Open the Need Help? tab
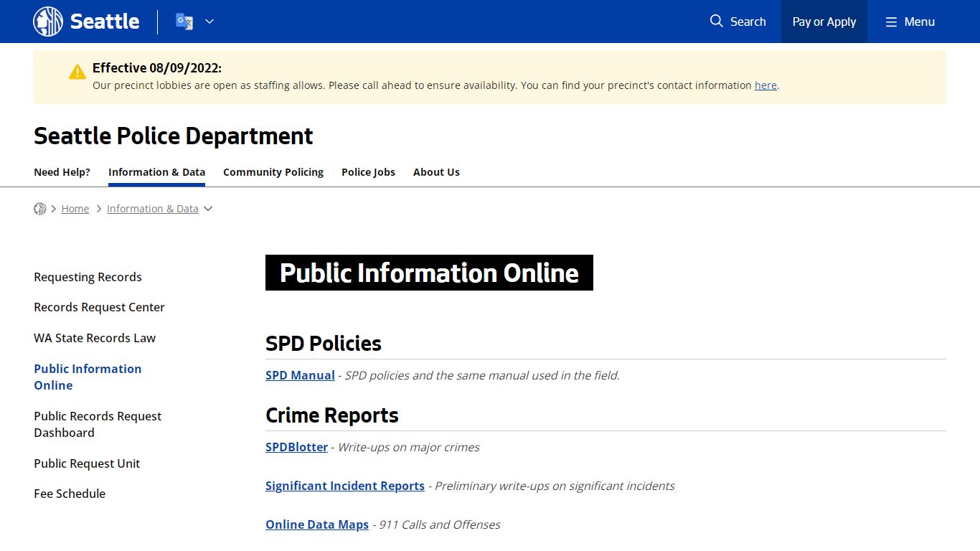This screenshot has width=980, height=551. [x=62, y=172]
